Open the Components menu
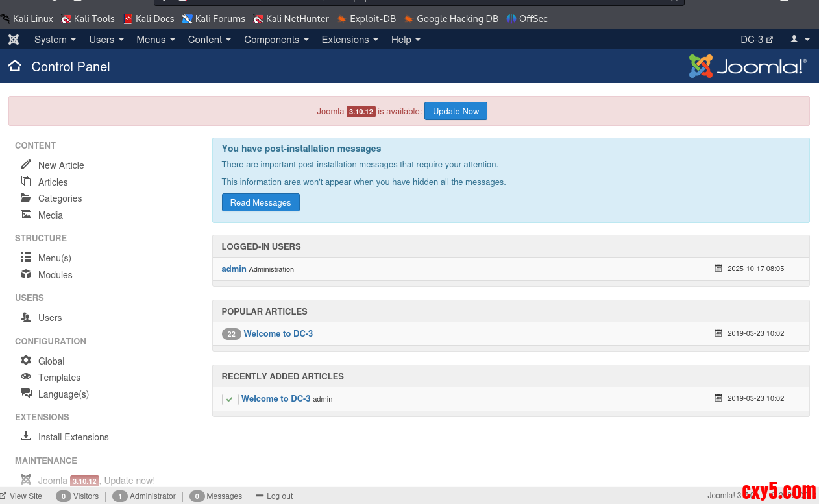819x504 pixels. point(276,40)
